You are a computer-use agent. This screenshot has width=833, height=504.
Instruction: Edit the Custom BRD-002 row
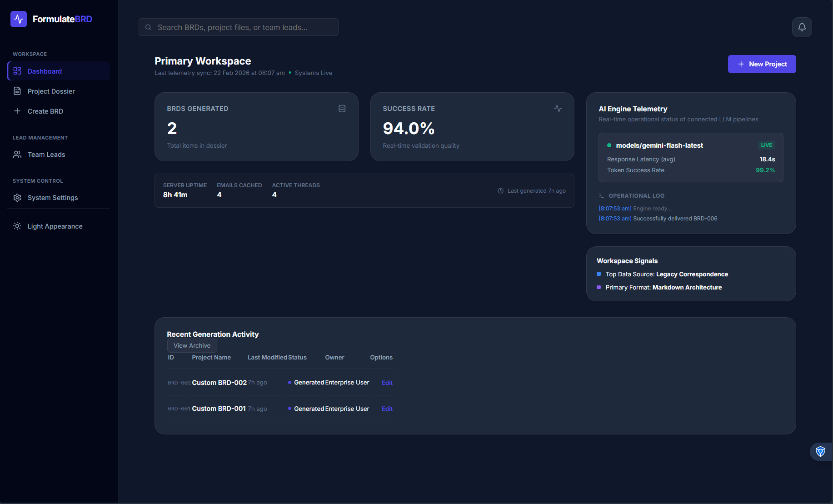click(387, 383)
